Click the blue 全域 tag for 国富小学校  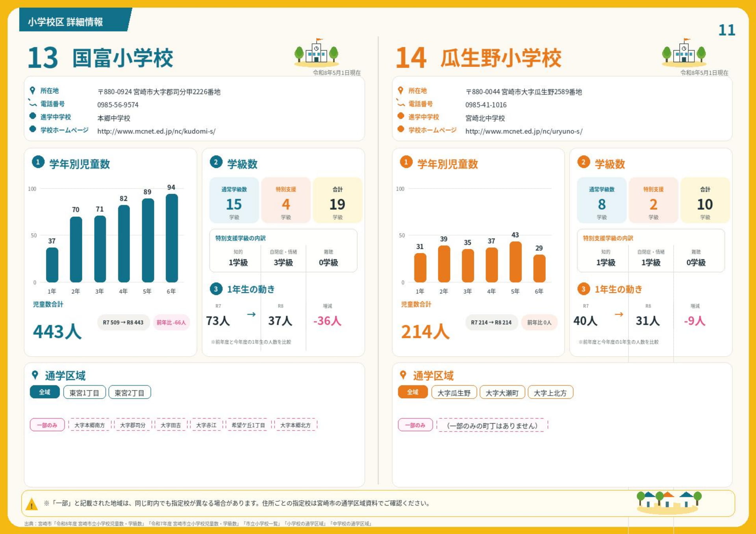click(44, 392)
